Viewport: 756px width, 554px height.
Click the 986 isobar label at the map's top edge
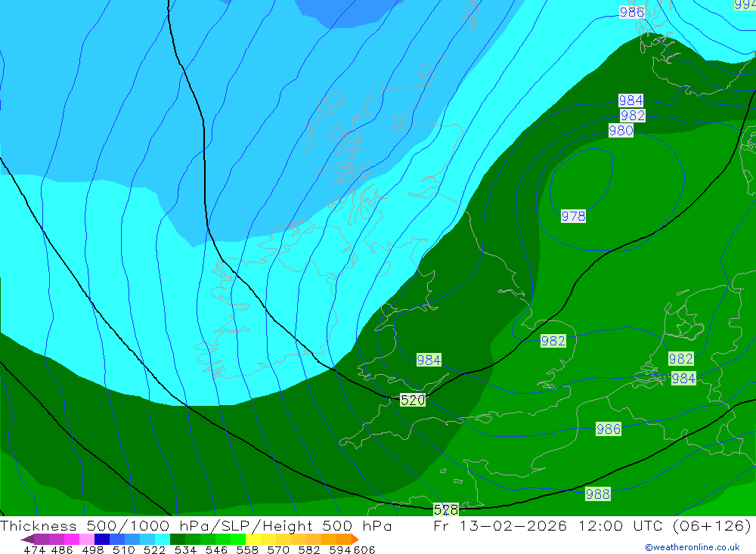631,12
